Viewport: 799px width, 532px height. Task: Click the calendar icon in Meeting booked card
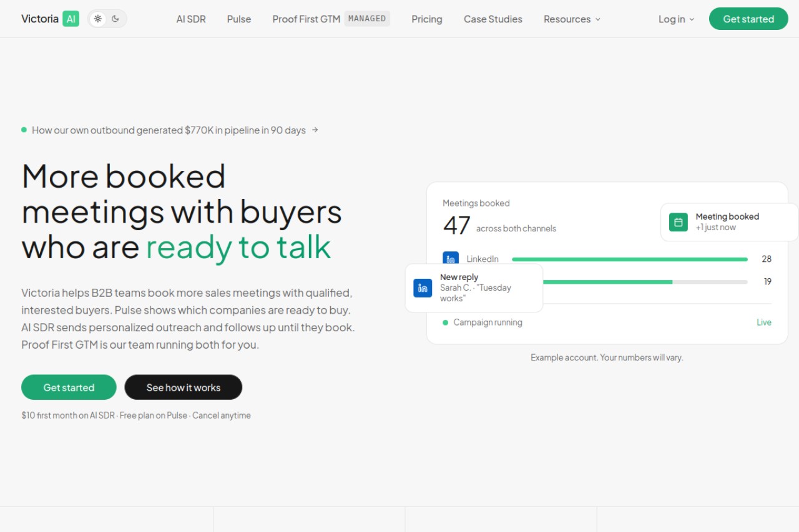(x=679, y=222)
